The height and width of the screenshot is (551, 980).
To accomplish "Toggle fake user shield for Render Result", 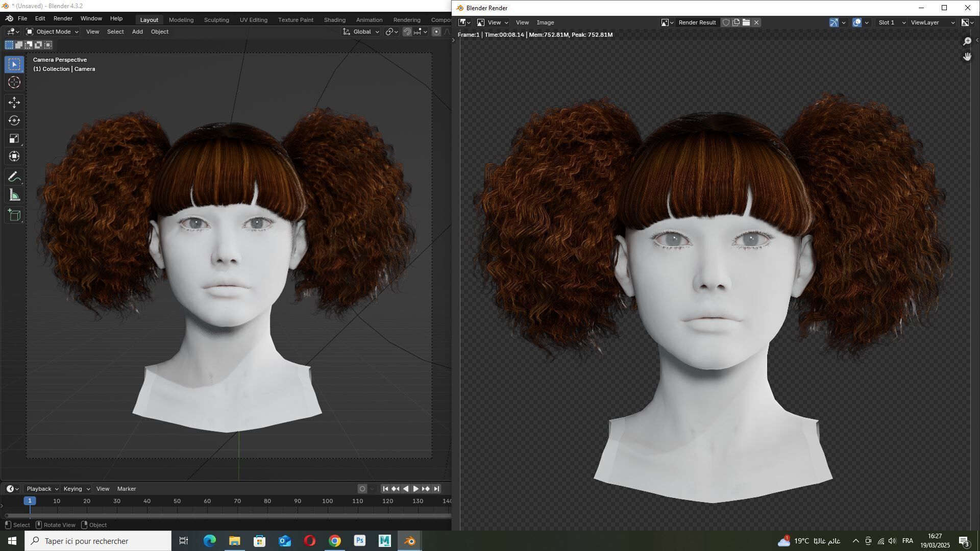I will click(x=725, y=22).
